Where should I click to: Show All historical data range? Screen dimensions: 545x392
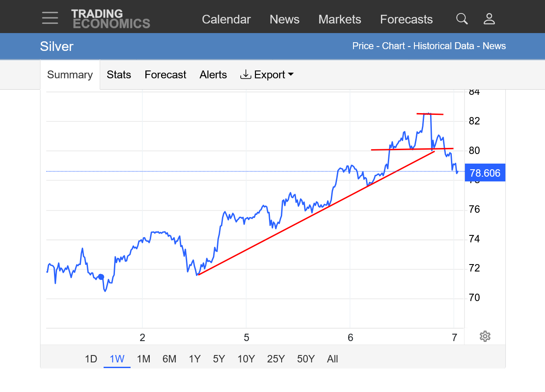[x=333, y=359]
